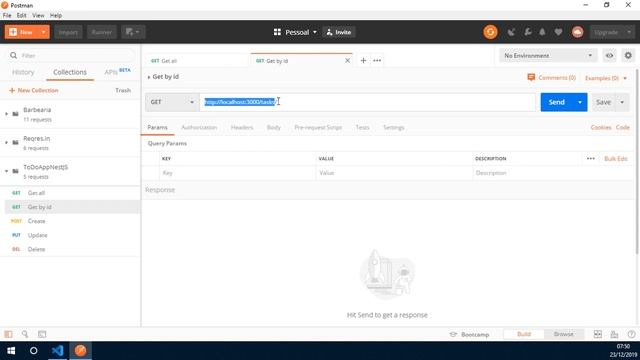Click the Comments icon
Image resolution: width=640 pixels, height=360 pixels.
(531, 77)
